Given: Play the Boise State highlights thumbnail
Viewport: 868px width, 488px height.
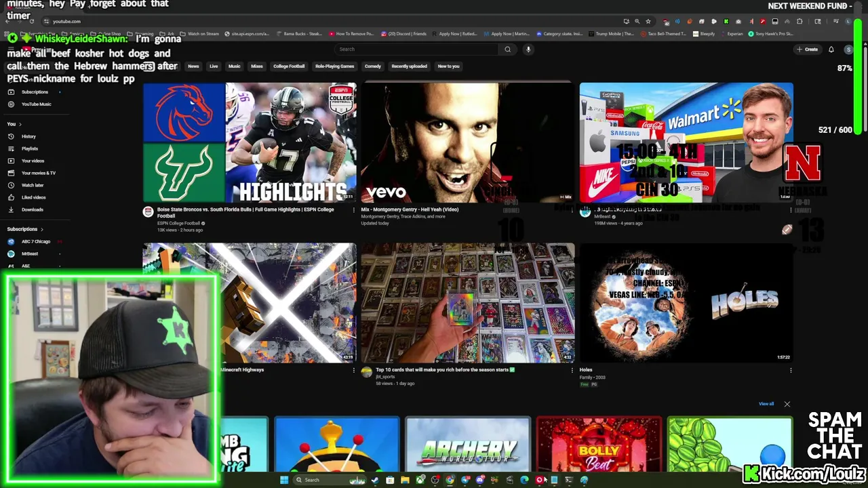Looking at the screenshot, I should point(250,142).
